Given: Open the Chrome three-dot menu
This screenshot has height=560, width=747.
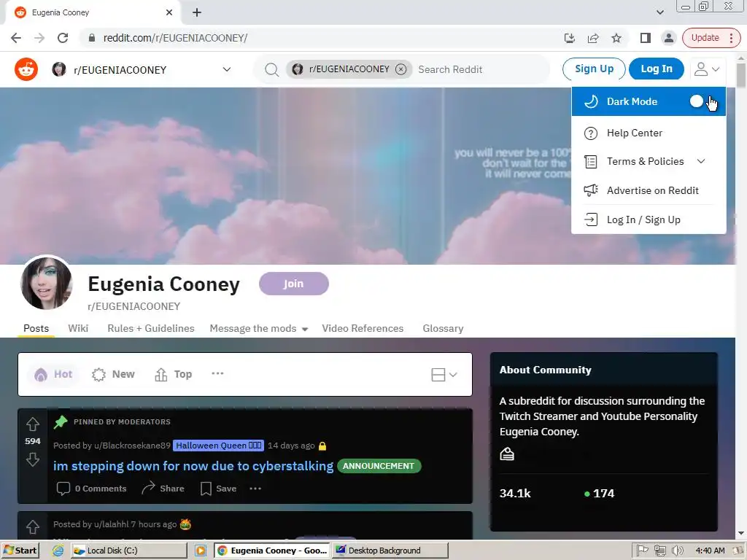Looking at the screenshot, I should (x=731, y=38).
